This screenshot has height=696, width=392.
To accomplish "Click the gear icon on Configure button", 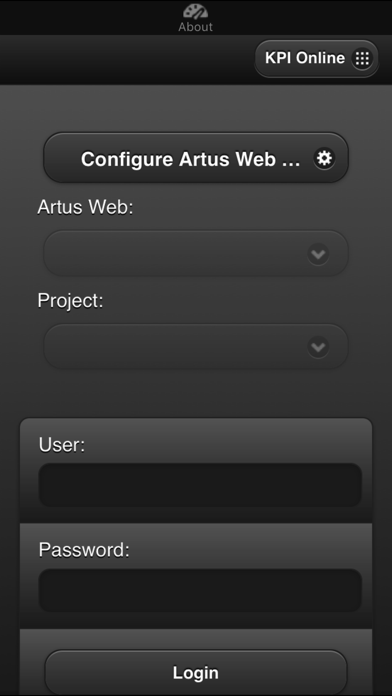I will coord(325,158).
